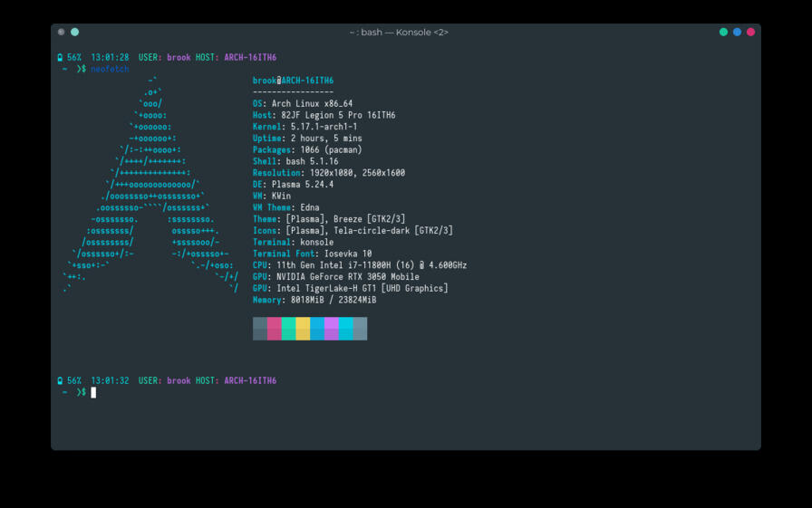Click the typed 'neofetch' command text
812x508 pixels.
(x=110, y=69)
